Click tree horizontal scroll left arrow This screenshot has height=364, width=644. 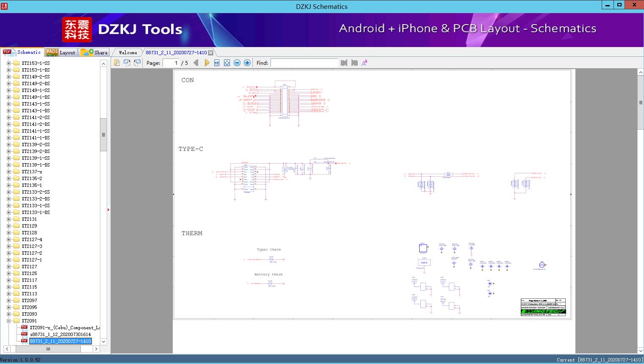tap(7, 349)
